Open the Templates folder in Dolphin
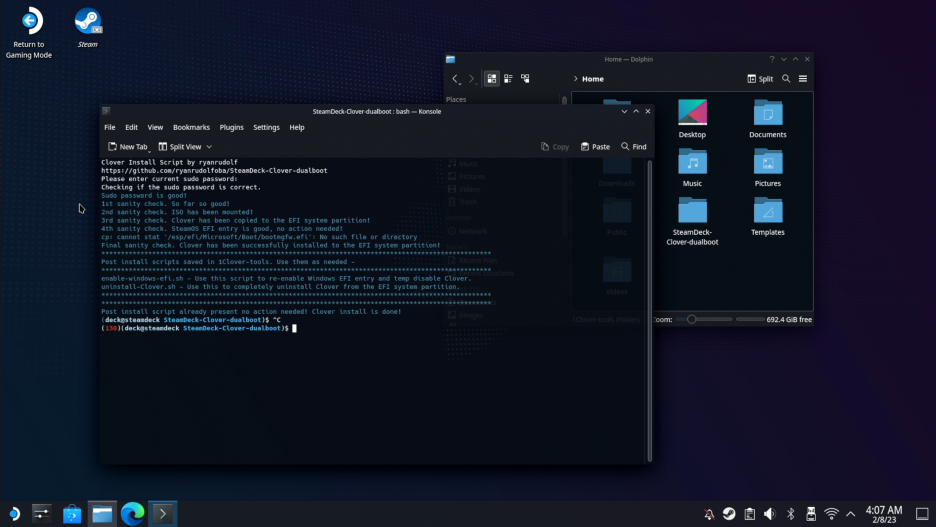Image resolution: width=936 pixels, height=527 pixels. 768,217
